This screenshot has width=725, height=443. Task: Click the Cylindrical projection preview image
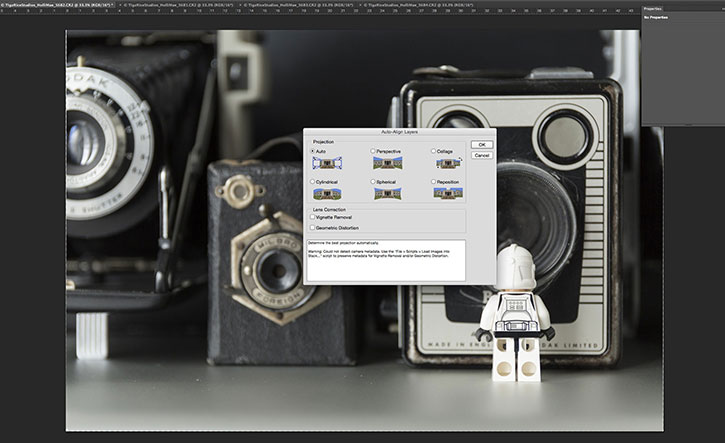(x=327, y=193)
